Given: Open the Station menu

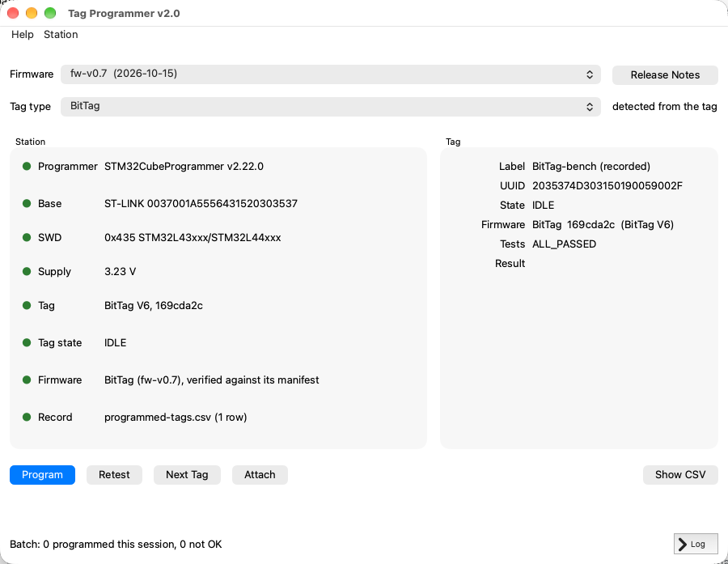Looking at the screenshot, I should [x=61, y=34].
